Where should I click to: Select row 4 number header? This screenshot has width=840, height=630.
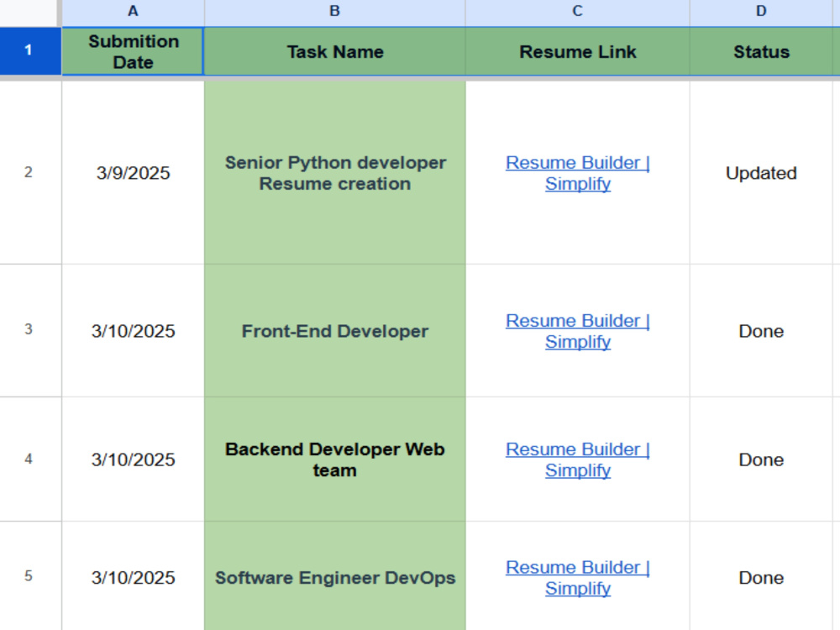[29, 459]
